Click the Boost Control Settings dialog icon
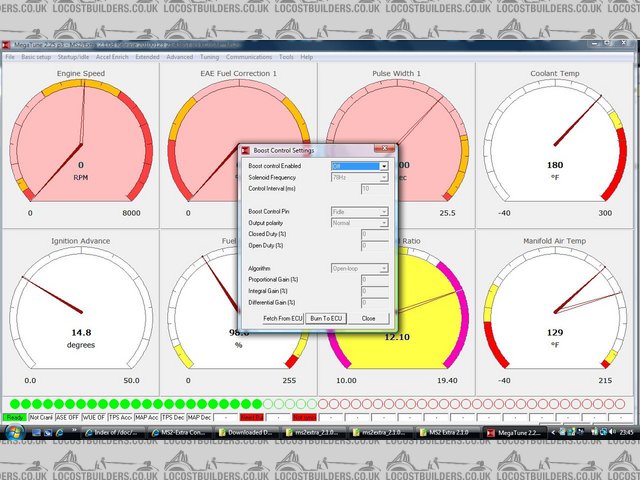Viewport: 640px width, 480px height. coord(244,150)
